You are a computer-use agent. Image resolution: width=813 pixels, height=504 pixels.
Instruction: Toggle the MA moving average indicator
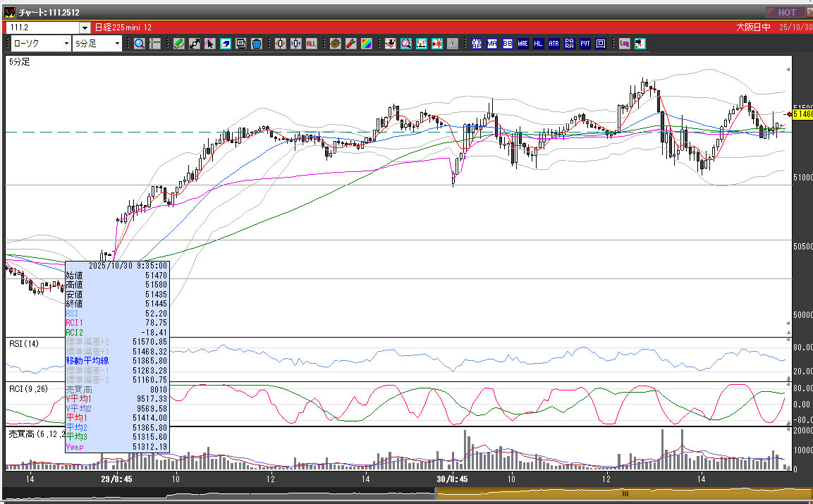point(491,44)
